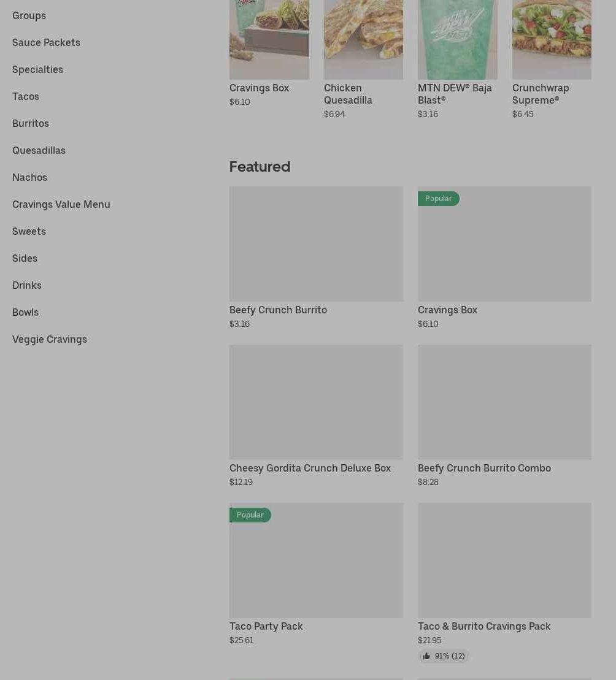Viewport: 616px width, 680px height.
Task: Show the Veggie Cravings category
Action: 50,339
